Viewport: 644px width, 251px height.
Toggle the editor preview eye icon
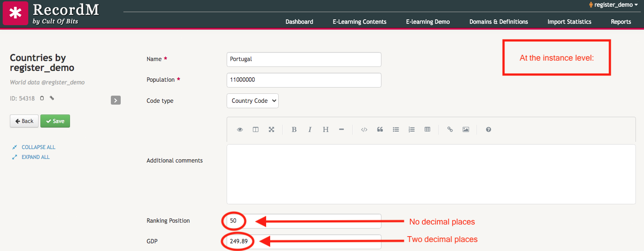(x=240, y=130)
